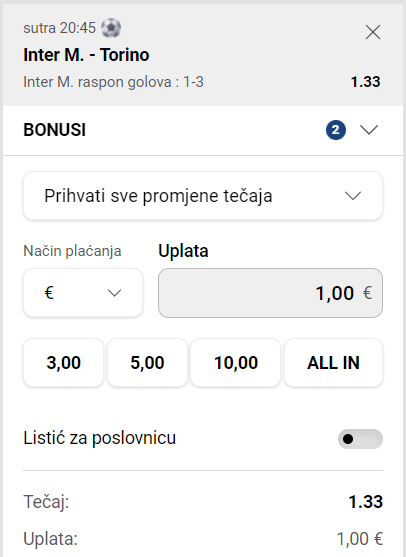The width and height of the screenshot is (406, 557).
Task: Remove the Inter M. - Torino selection
Action: point(373,32)
